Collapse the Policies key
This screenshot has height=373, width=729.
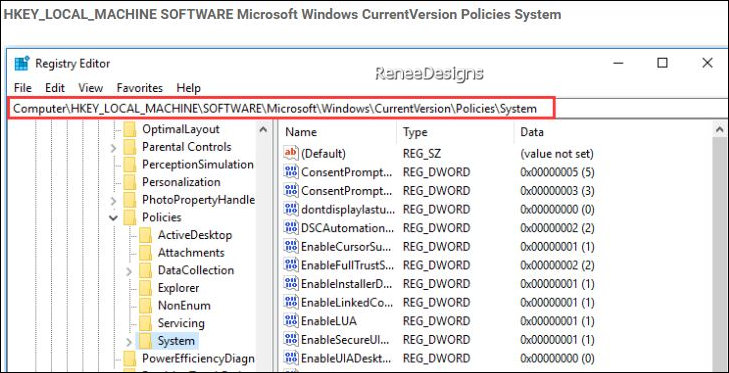pos(113,218)
